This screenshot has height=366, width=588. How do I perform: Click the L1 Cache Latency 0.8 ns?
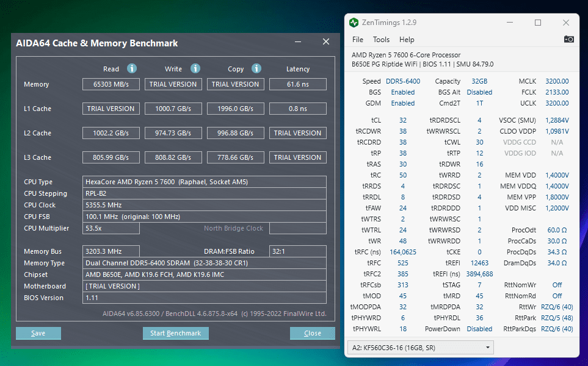pyautogui.click(x=298, y=109)
